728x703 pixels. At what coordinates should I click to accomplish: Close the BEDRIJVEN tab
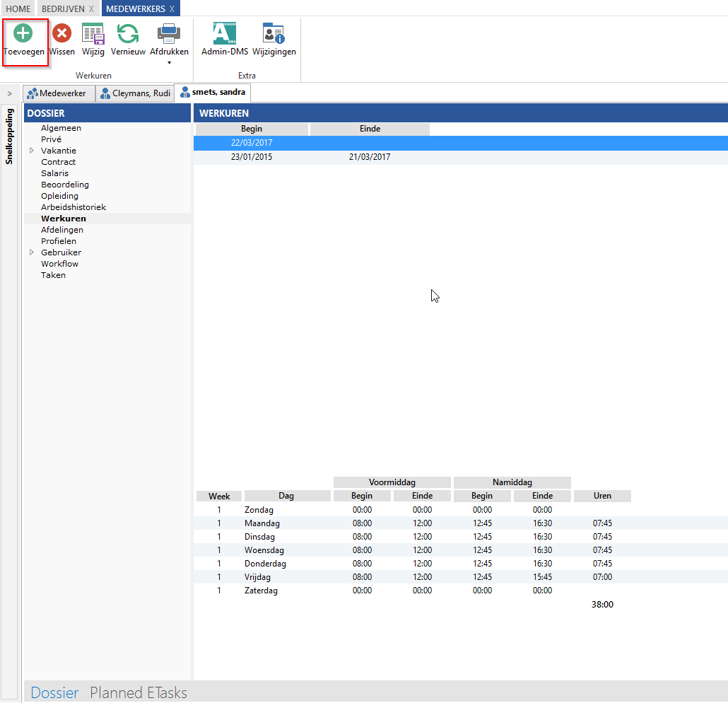91,8
